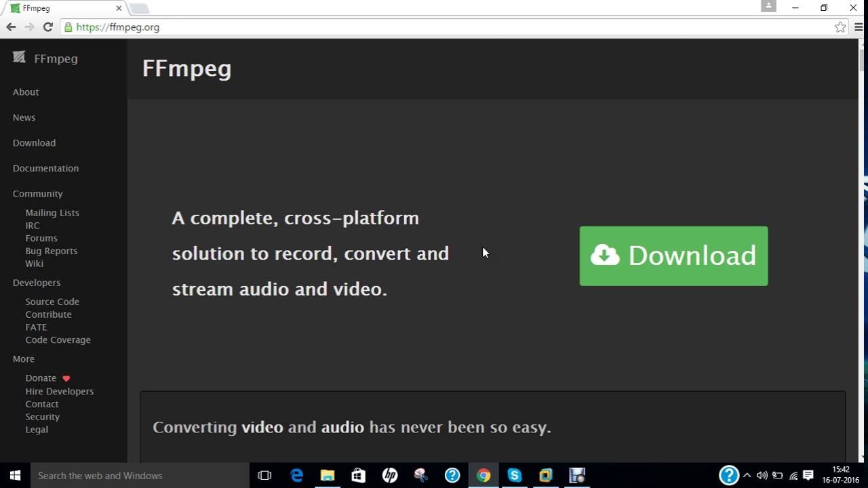Screen dimensions: 868x488
Task: Open the Community section link
Action: tap(37, 194)
